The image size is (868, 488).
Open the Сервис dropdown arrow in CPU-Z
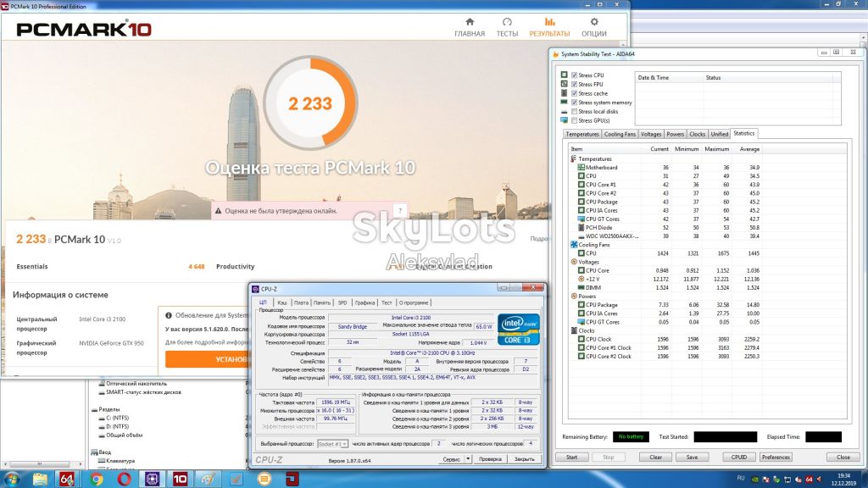[468, 459]
